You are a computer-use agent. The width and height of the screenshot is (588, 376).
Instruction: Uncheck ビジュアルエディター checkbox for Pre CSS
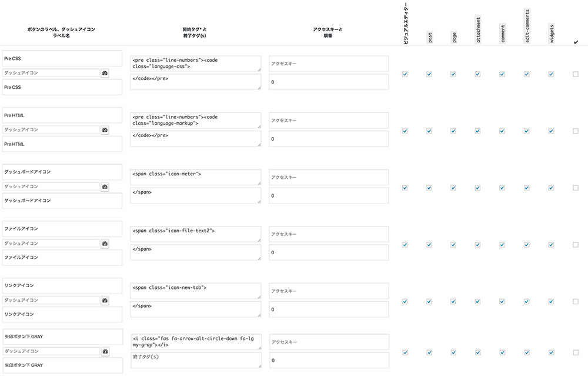405,74
